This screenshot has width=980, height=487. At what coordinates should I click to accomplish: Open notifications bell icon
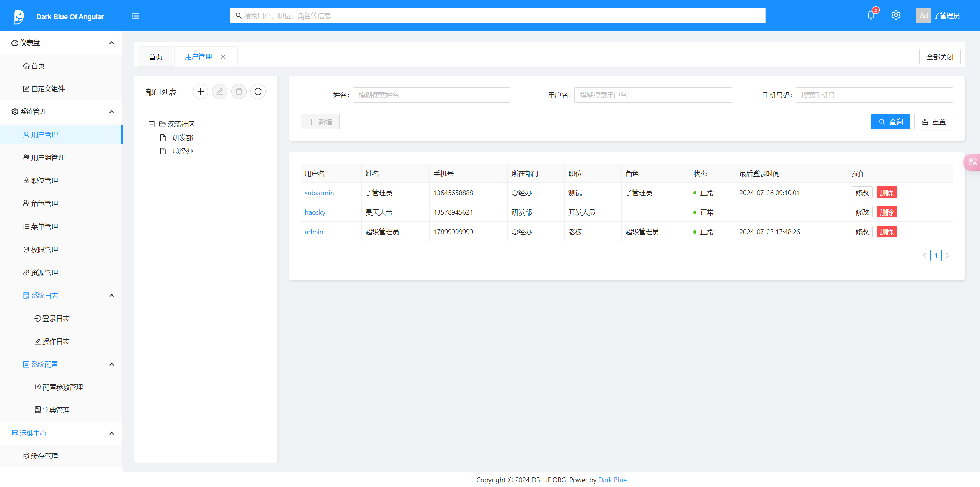871,15
